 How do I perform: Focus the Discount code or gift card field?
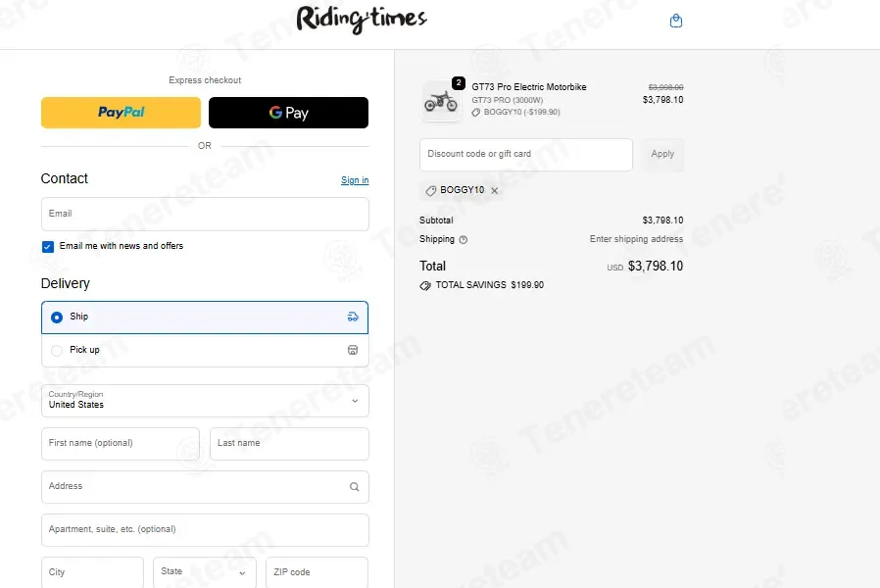pyautogui.click(x=526, y=155)
